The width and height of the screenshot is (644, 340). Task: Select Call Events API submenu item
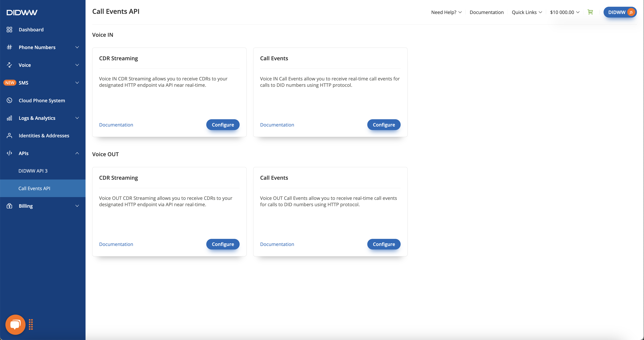(x=43, y=188)
